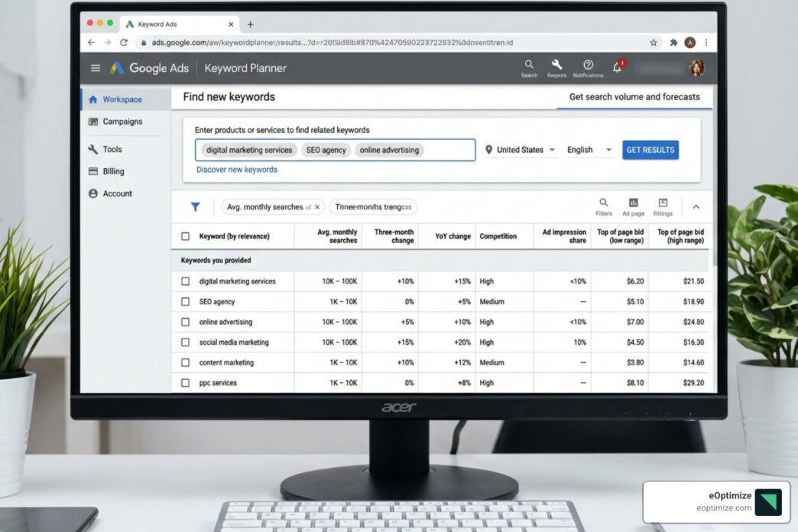
Task: Click the location pin icon
Action: click(x=488, y=150)
